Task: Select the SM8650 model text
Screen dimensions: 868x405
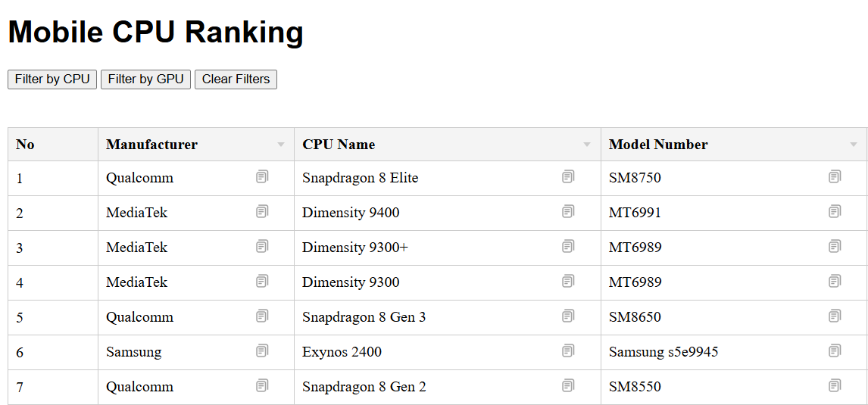Action: coord(635,317)
